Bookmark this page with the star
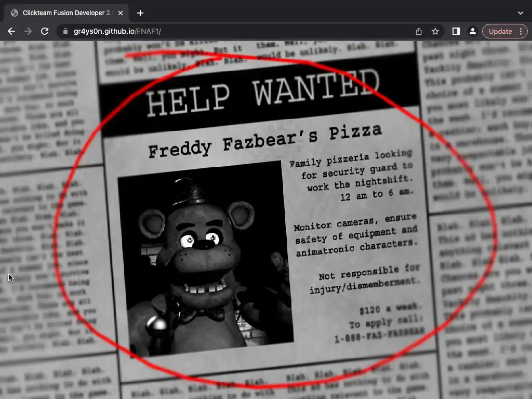The height and width of the screenshot is (399, 532). tap(435, 31)
